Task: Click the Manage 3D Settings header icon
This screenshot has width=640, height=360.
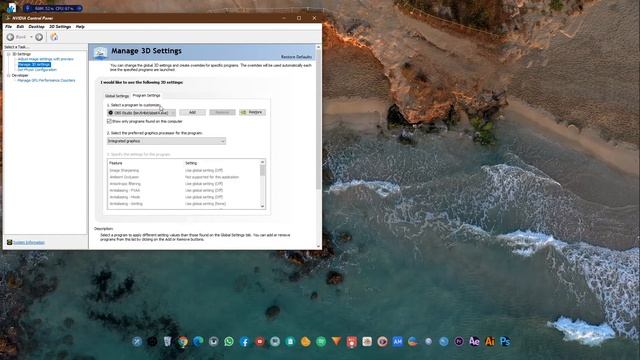Action: [100, 53]
